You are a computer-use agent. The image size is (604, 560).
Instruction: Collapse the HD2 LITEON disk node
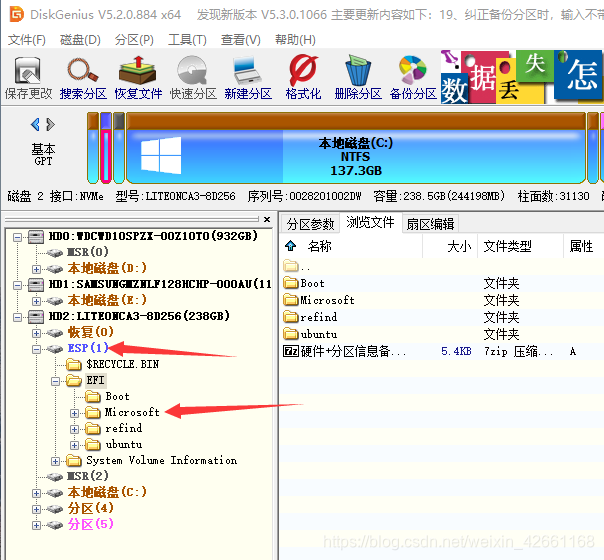[17, 317]
